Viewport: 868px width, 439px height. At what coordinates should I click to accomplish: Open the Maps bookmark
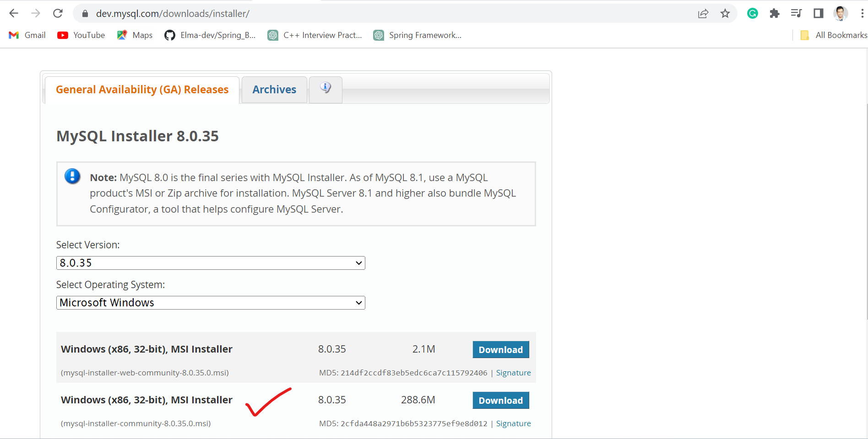(x=135, y=35)
